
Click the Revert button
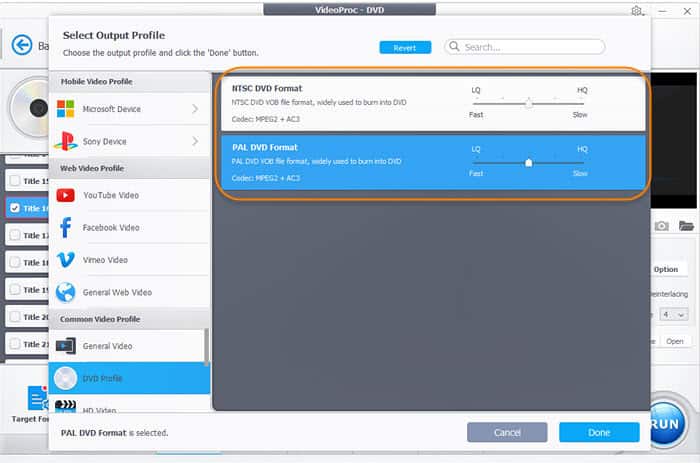click(405, 47)
